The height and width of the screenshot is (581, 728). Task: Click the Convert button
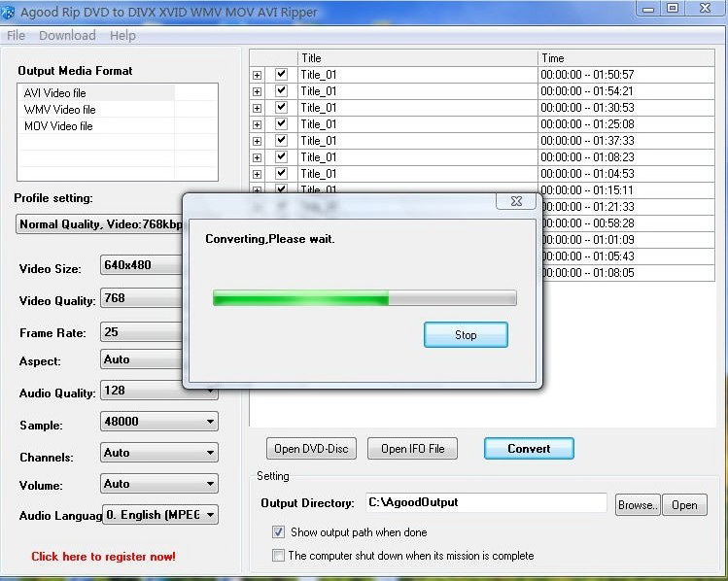[529, 448]
